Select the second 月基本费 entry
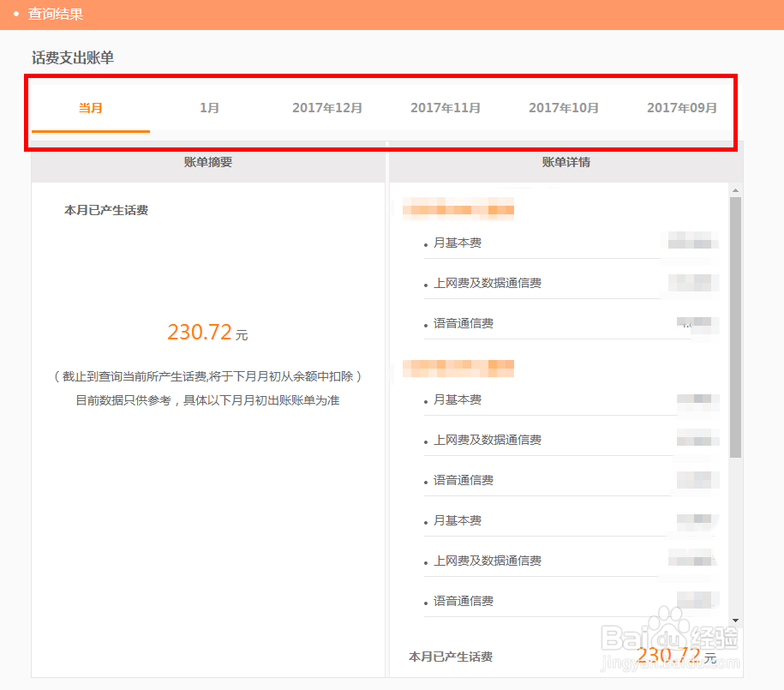The height and width of the screenshot is (690, 784). coord(454,399)
